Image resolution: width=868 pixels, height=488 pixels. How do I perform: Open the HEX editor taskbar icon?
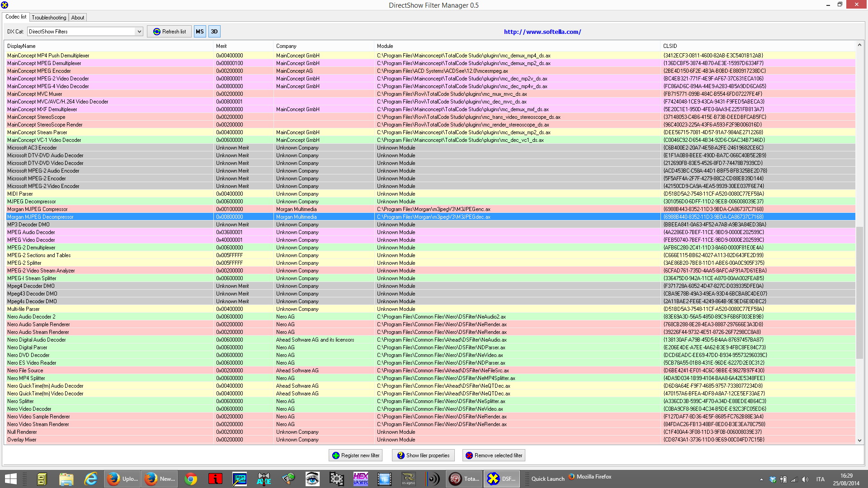[360, 479]
